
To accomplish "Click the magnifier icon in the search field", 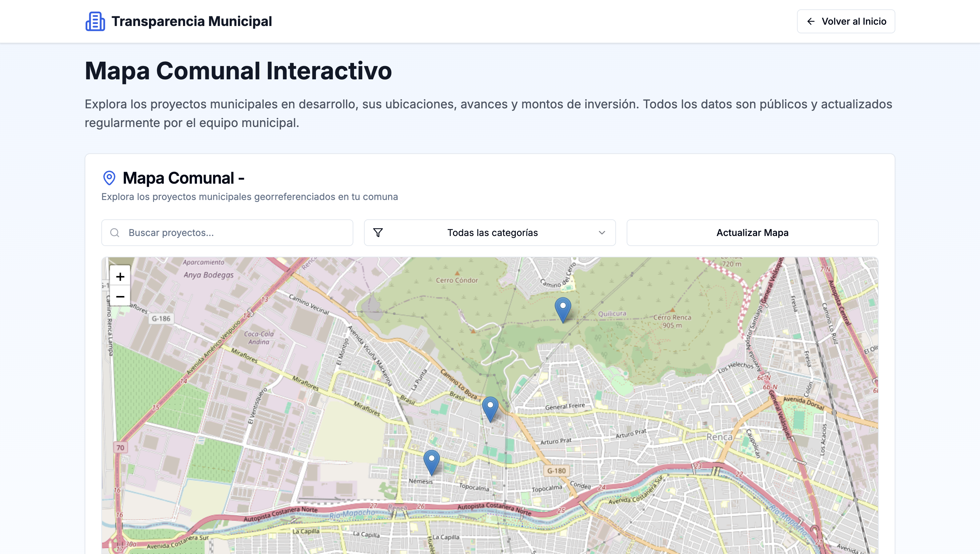I will (x=115, y=232).
